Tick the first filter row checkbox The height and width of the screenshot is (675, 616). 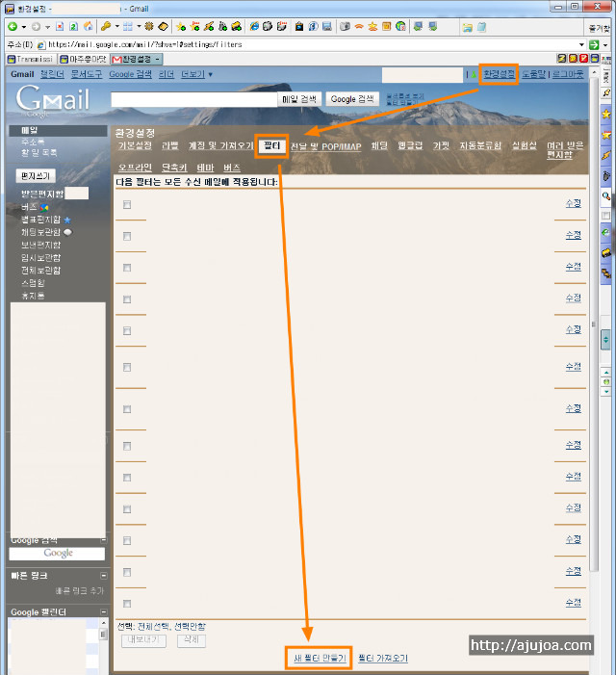tap(127, 204)
